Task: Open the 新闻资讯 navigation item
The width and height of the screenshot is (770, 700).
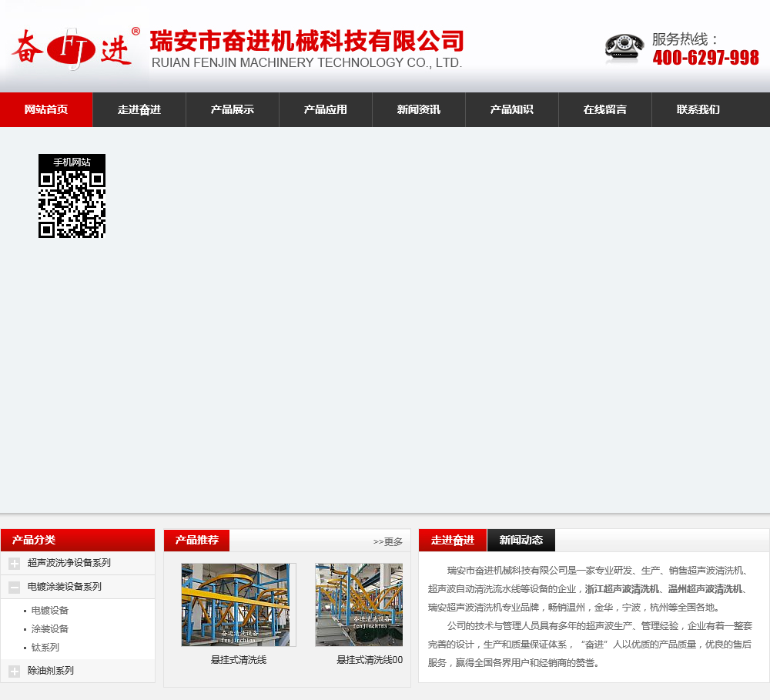Action: (419, 109)
